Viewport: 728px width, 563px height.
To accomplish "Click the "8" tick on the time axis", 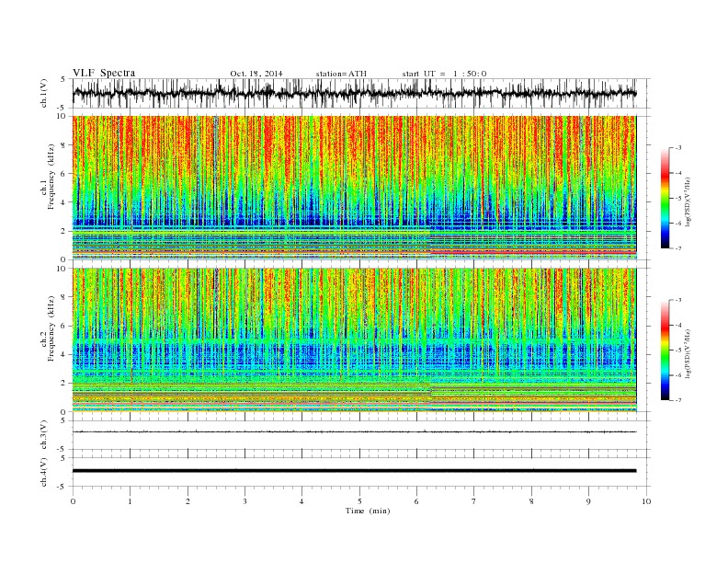I will pos(531,501).
